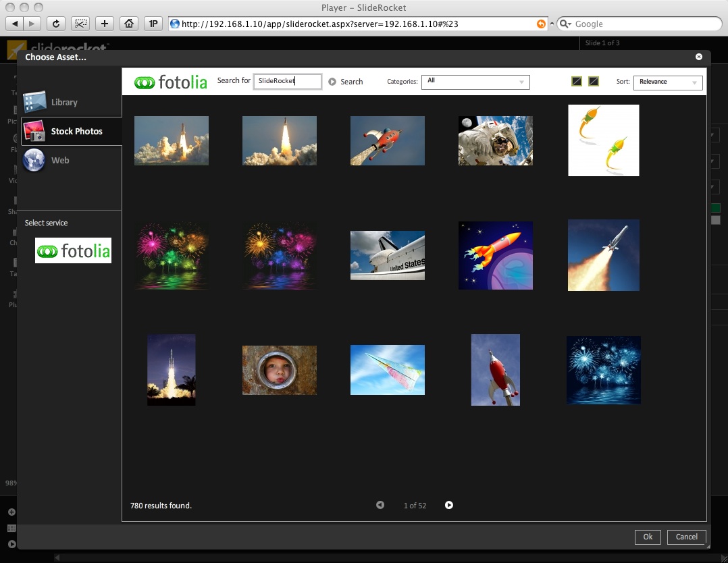This screenshot has width=728, height=563.
Task: Select the blue fireworks thumbnail
Action: pyautogui.click(x=604, y=370)
